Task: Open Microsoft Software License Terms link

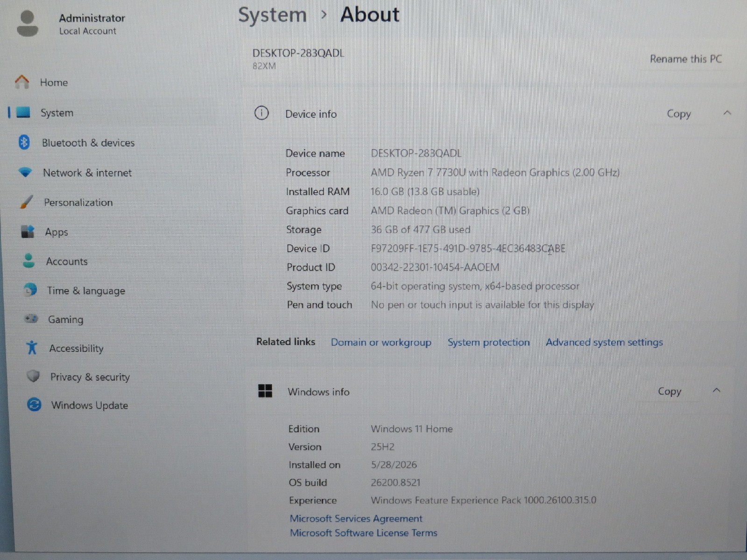Action: click(363, 533)
